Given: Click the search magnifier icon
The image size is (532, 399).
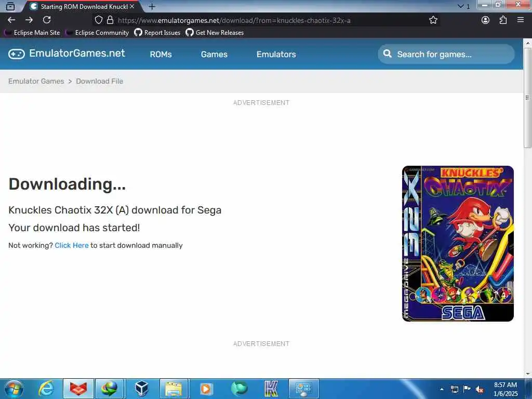Looking at the screenshot, I should pyautogui.click(x=387, y=54).
